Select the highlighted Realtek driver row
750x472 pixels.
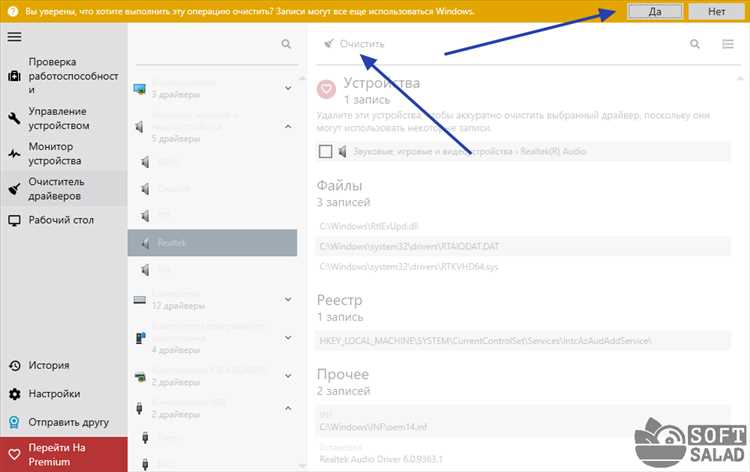point(212,243)
